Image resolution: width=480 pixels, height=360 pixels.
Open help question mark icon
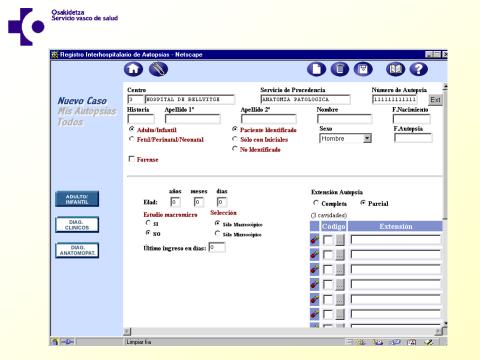point(419,69)
